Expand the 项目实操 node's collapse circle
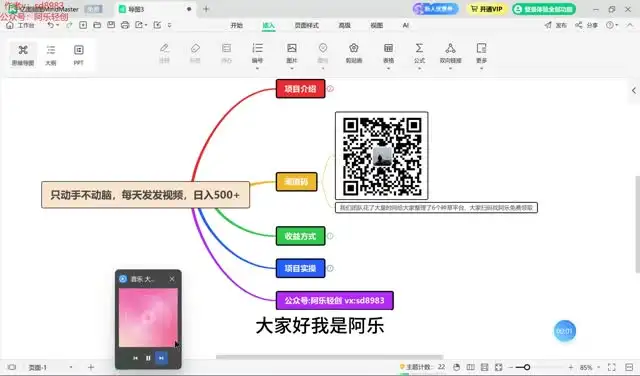 330,268
